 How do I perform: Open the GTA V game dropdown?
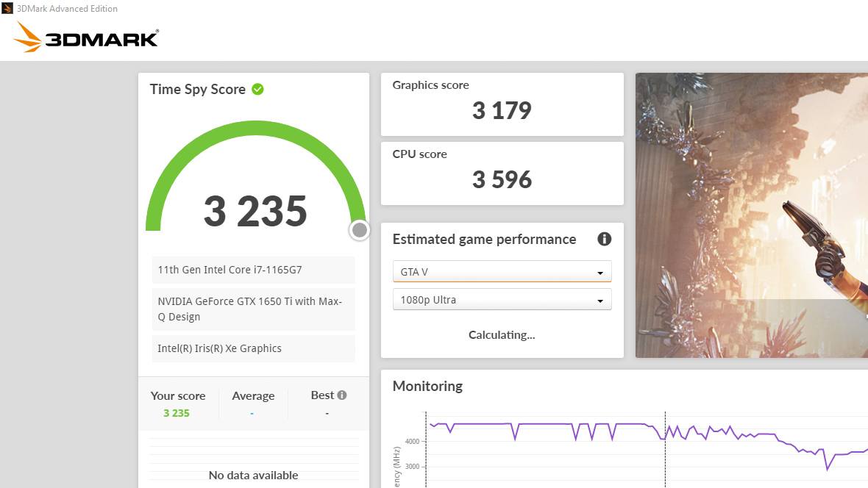click(x=502, y=272)
